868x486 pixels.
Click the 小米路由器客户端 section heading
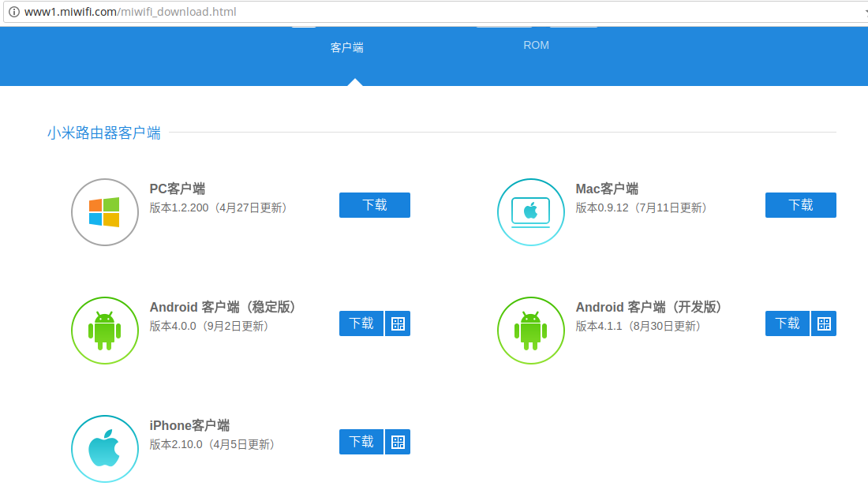click(104, 133)
